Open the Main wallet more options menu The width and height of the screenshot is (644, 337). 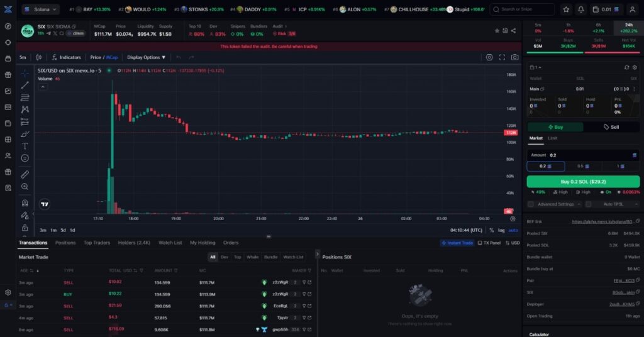635,89
